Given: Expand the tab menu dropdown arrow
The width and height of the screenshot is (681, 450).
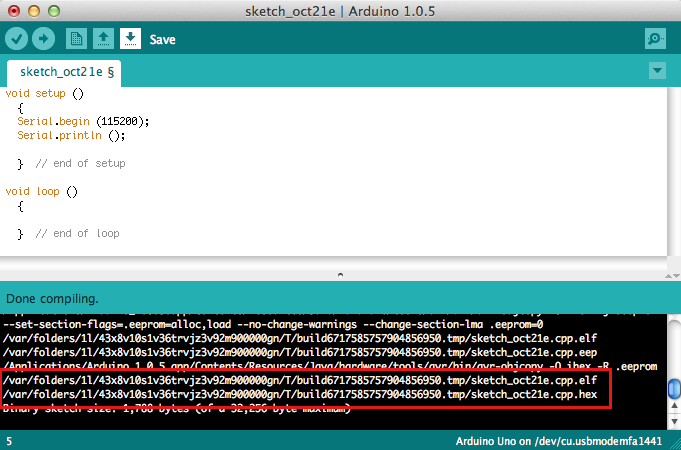Looking at the screenshot, I should click(x=657, y=71).
